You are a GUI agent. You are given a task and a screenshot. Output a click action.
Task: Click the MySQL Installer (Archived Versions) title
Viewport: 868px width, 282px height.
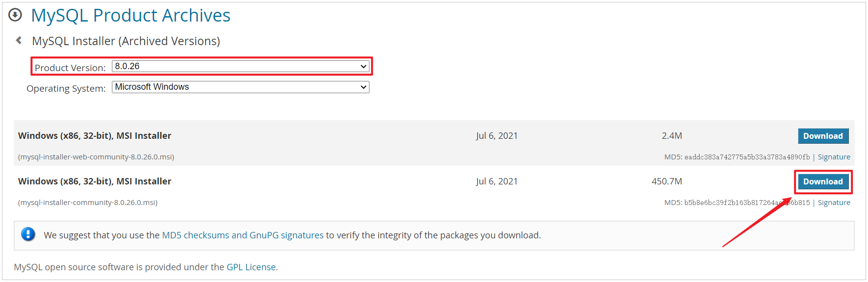click(126, 41)
